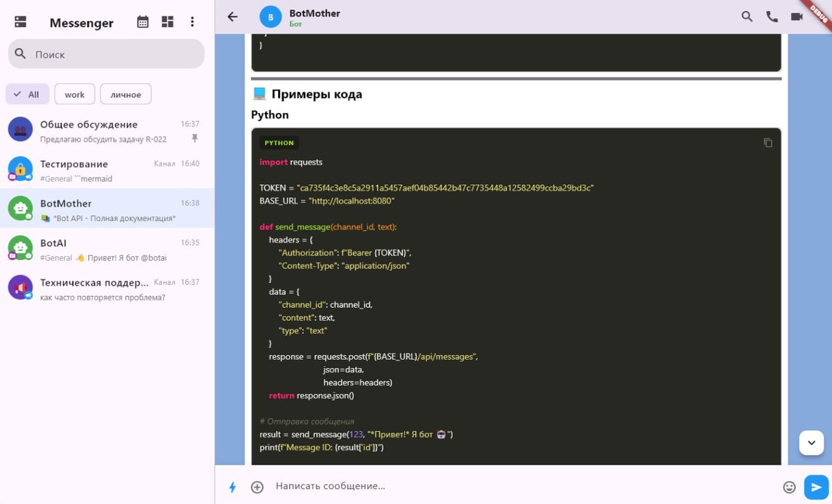Image resolution: width=832 pixels, height=504 pixels.
Task: Send the message with arrow button
Action: pos(816,487)
